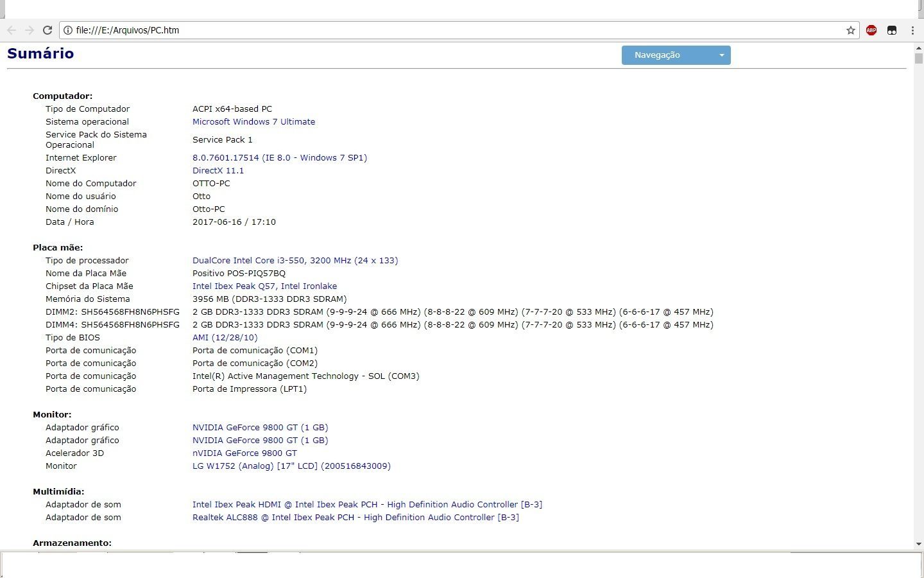Open the DirectX 11.1 link

[x=218, y=171]
